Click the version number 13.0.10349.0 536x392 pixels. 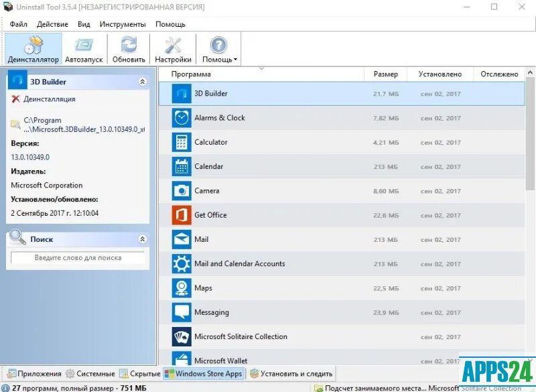[x=30, y=157]
